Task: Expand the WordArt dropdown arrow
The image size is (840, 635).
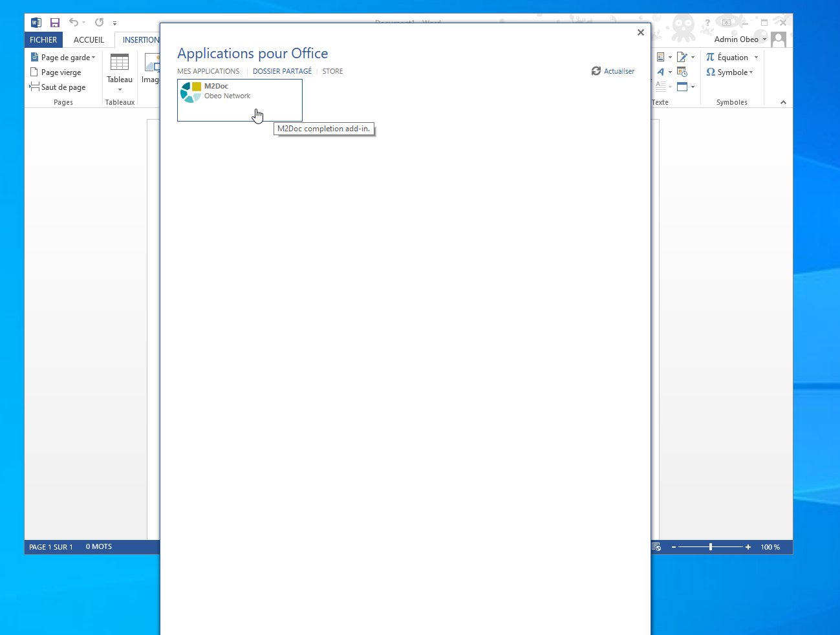Action: [x=670, y=72]
